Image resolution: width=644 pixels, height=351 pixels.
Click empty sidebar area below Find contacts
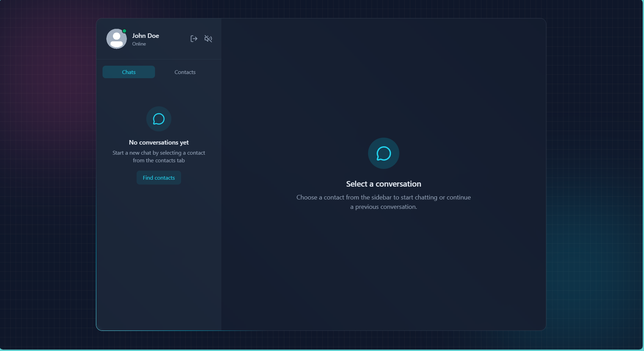(159, 257)
